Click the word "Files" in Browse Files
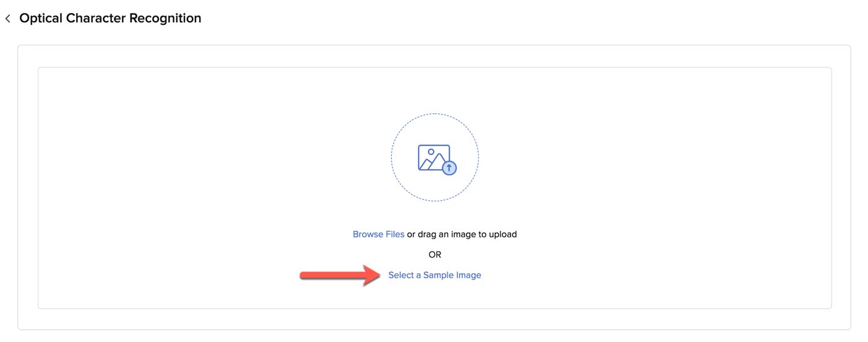This screenshot has height=342, width=868. (393, 234)
